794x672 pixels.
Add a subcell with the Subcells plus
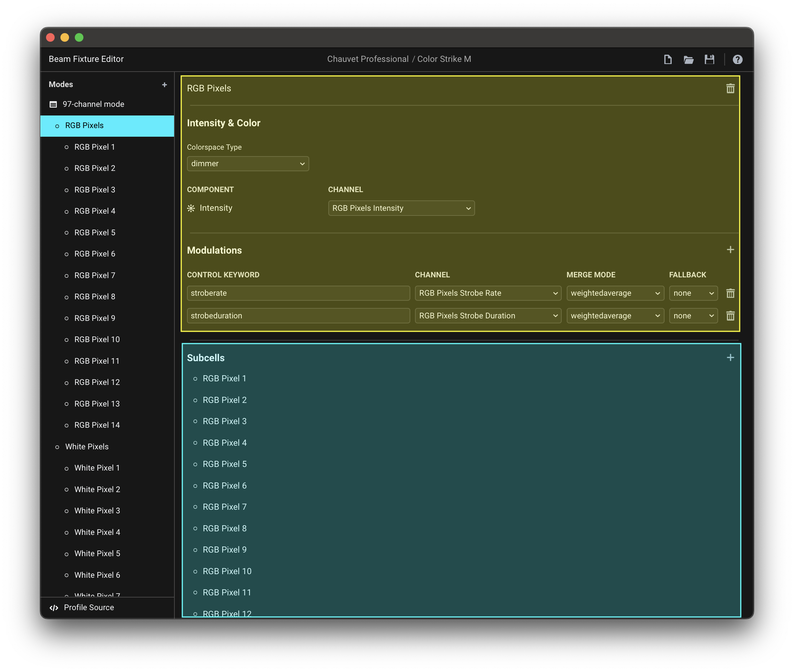click(730, 357)
